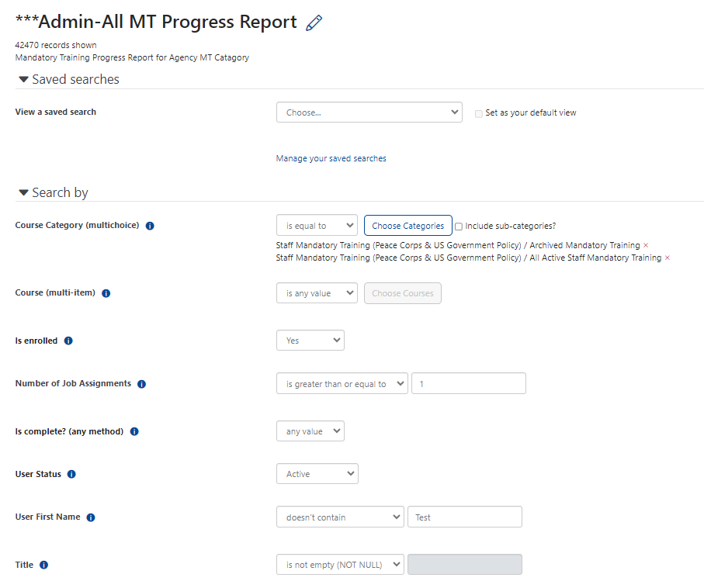Image resolution: width=704 pixels, height=588 pixels.
Task: Click info icon beside Is complete? (any method)
Action: tap(134, 432)
